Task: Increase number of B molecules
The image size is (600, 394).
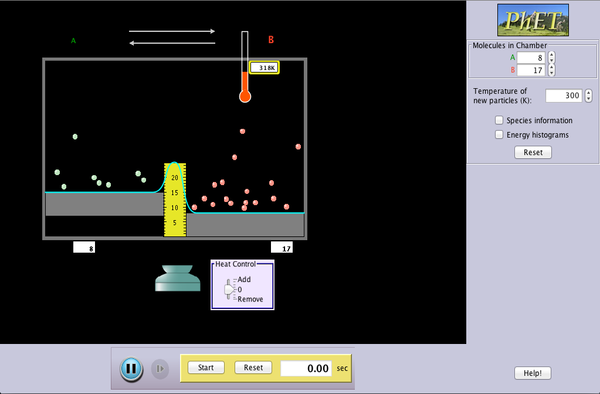Action: click(551, 67)
